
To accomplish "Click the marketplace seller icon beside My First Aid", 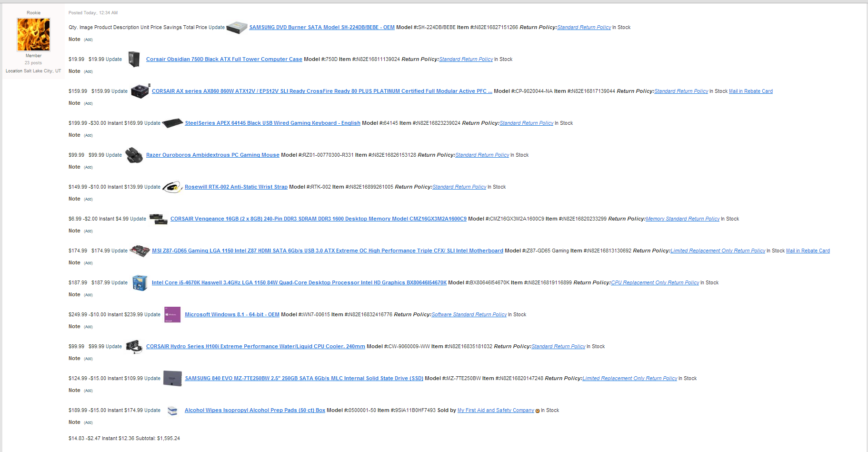I will click(x=538, y=411).
